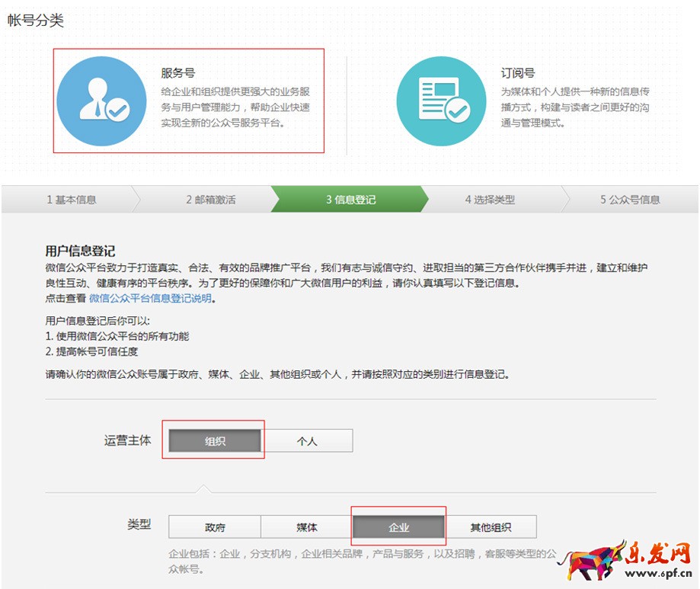This screenshot has height=589, width=700.
Task: Choose 个人 as the operating entity
Action: [307, 441]
